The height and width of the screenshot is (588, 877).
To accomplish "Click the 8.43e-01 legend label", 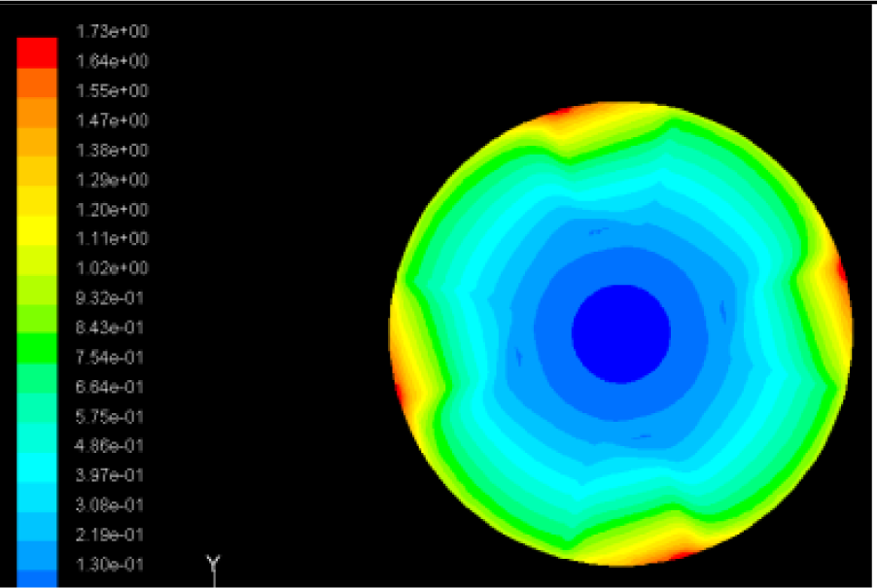I will click(110, 327).
